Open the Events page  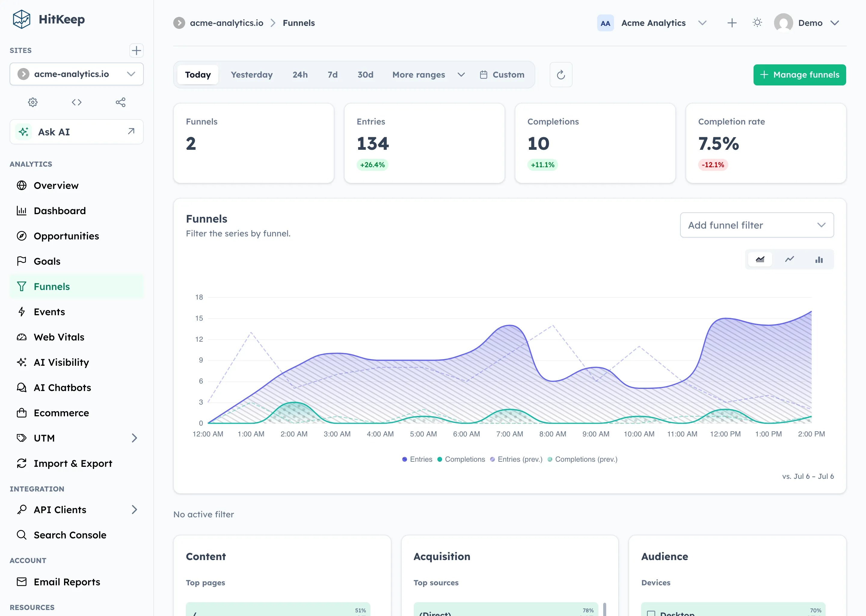pyautogui.click(x=77, y=312)
